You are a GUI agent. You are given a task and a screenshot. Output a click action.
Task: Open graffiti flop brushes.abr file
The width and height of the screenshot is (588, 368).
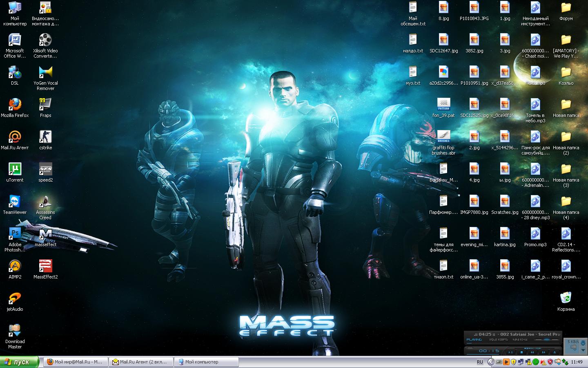[443, 143]
